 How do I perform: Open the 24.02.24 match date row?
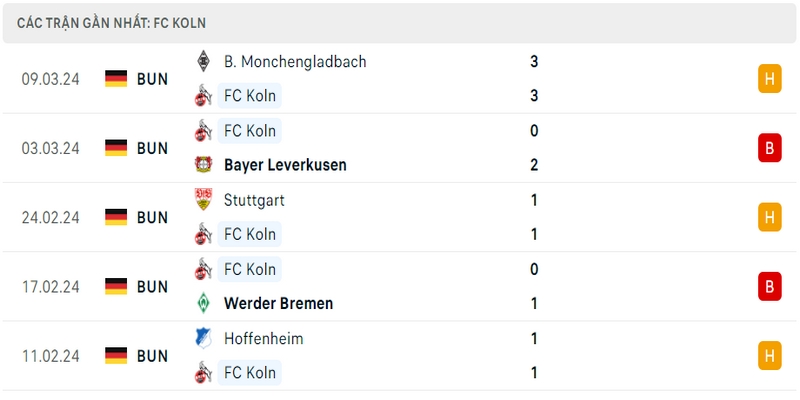[x=400, y=217]
